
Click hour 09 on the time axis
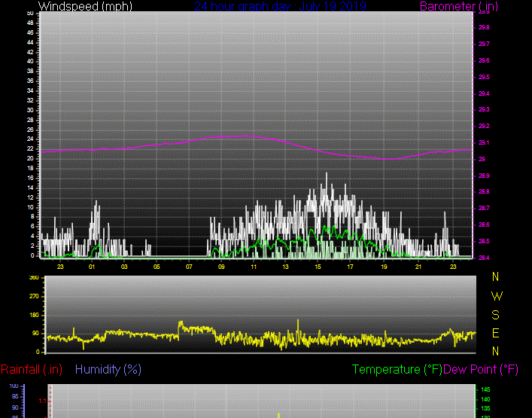tap(221, 267)
